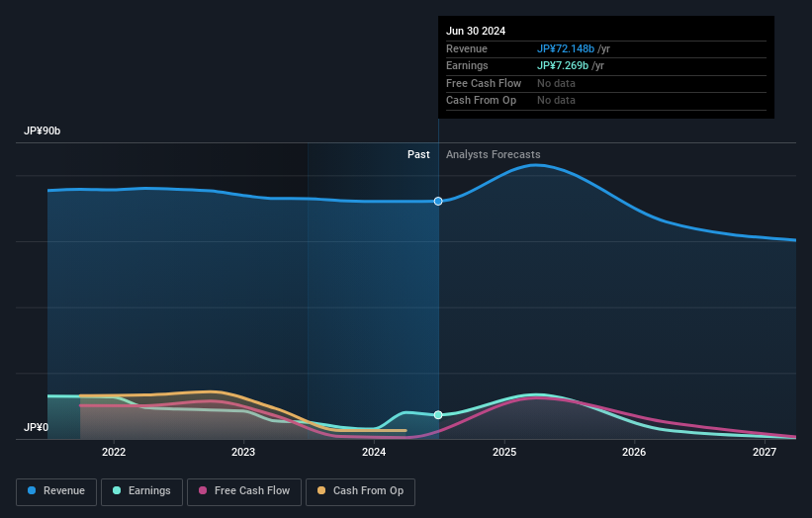Click the 2023 x-axis label
Image resolution: width=812 pixels, height=518 pixels.
point(243,453)
